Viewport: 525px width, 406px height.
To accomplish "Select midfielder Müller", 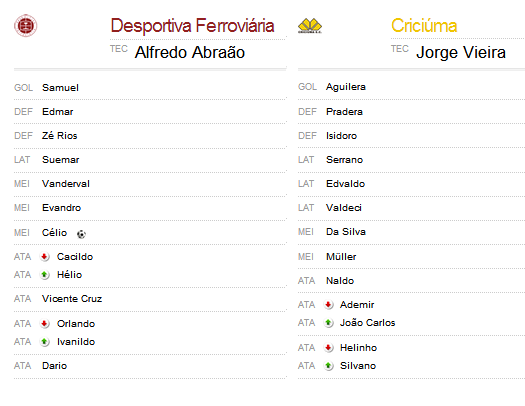I will pyautogui.click(x=341, y=257).
